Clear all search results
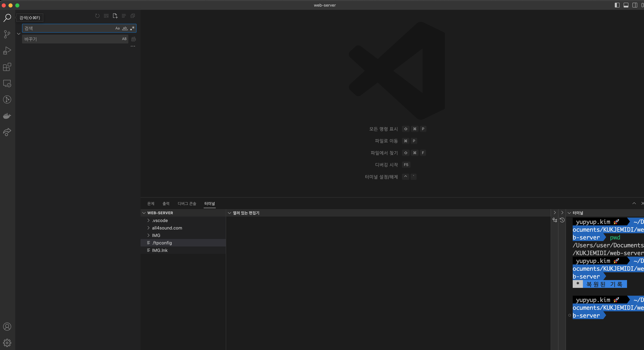644x350 pixels. [x=106, y=15]
